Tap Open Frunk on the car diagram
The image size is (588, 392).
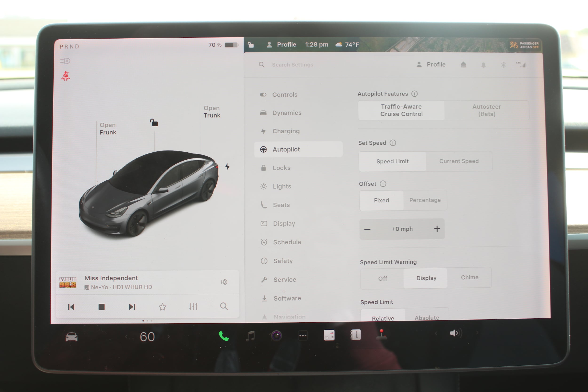[x=108, y=128]
